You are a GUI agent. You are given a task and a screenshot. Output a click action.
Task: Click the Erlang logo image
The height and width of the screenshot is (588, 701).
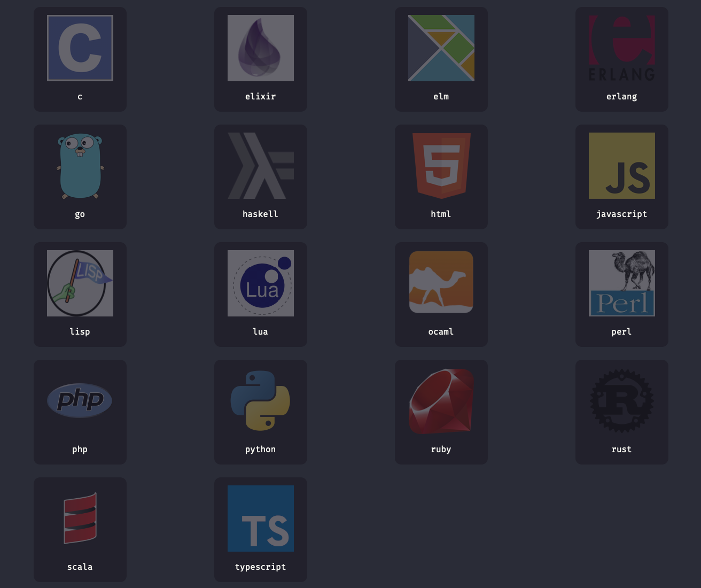(622, 48)
